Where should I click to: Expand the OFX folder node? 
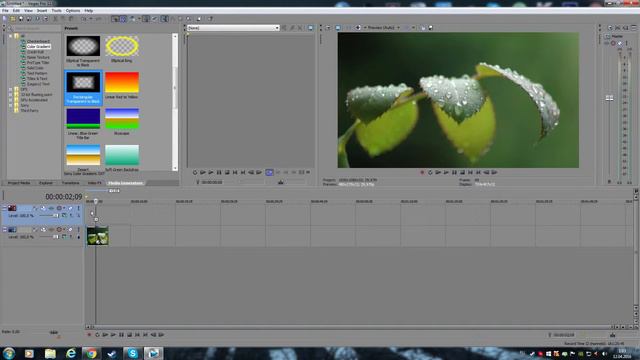click(x=11, y=89)
